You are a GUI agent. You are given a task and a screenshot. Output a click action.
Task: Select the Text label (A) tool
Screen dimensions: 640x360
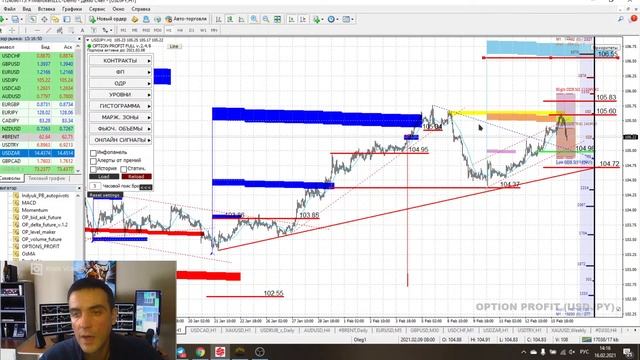pyautogui.click(x=82, y=30)
